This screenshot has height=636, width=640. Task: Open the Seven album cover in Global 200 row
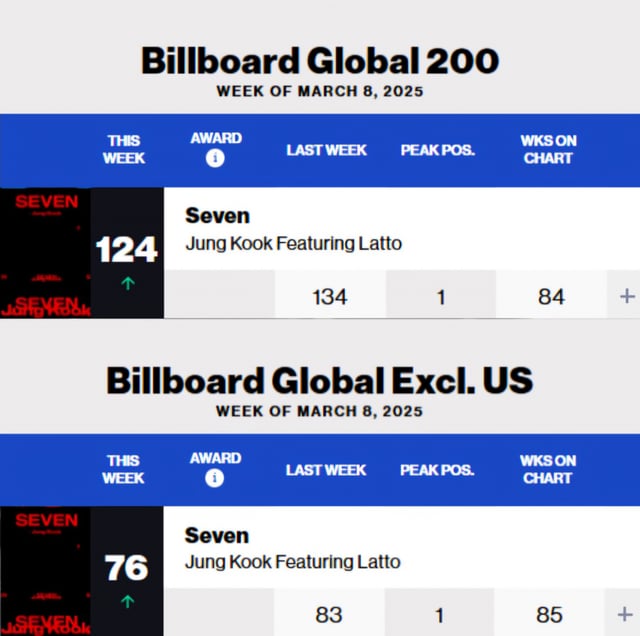[x=45, y=253]
